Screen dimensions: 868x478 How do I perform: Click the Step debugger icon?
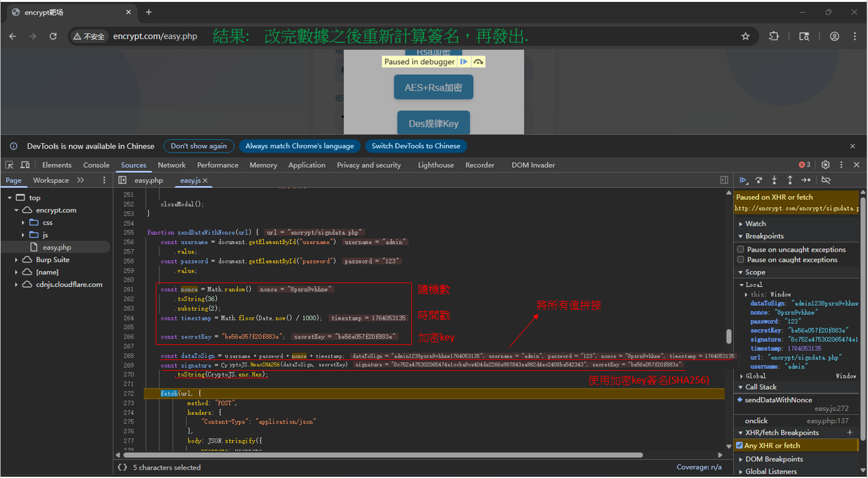point(806,180)
